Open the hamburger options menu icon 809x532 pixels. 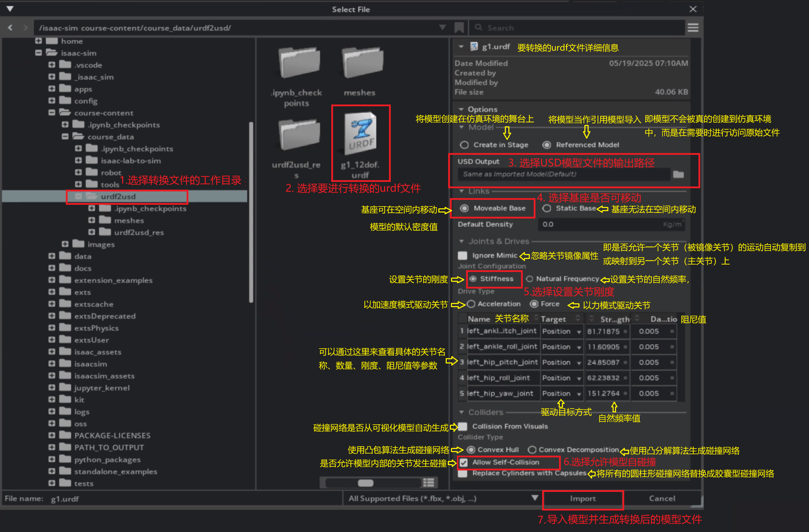click(693, 27)
